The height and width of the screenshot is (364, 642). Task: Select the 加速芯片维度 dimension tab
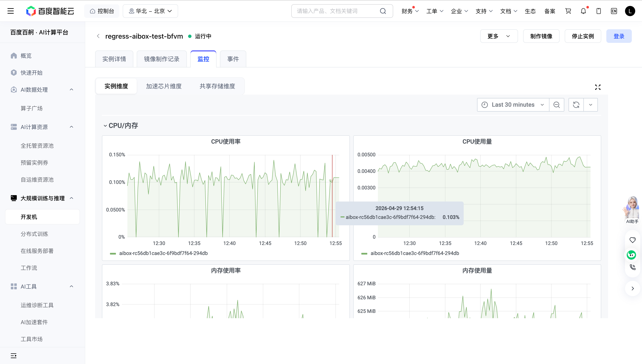pyautogui.click(x=164, y=86)
